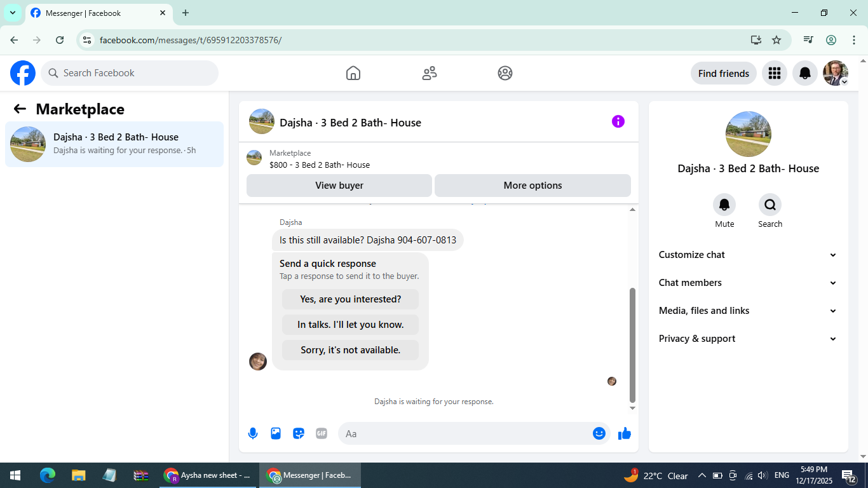Switch to 'Aysha new sheet' taskbar window
This screenshot has height=488, width=868.
(208, 475)
